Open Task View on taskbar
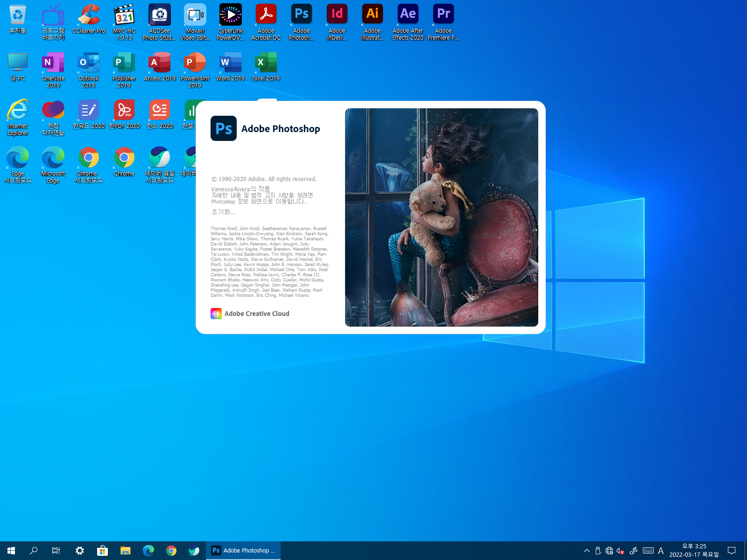 (56, 551)
